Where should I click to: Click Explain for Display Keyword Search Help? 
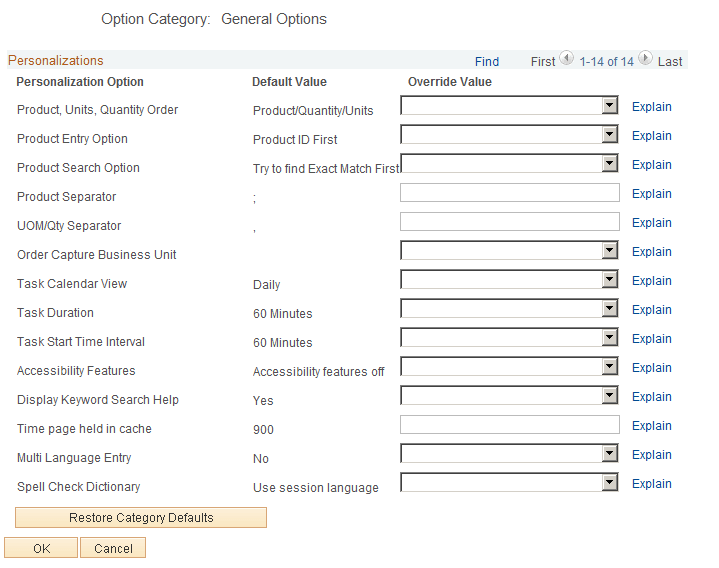pyautogui.click(x=652, y=397)
